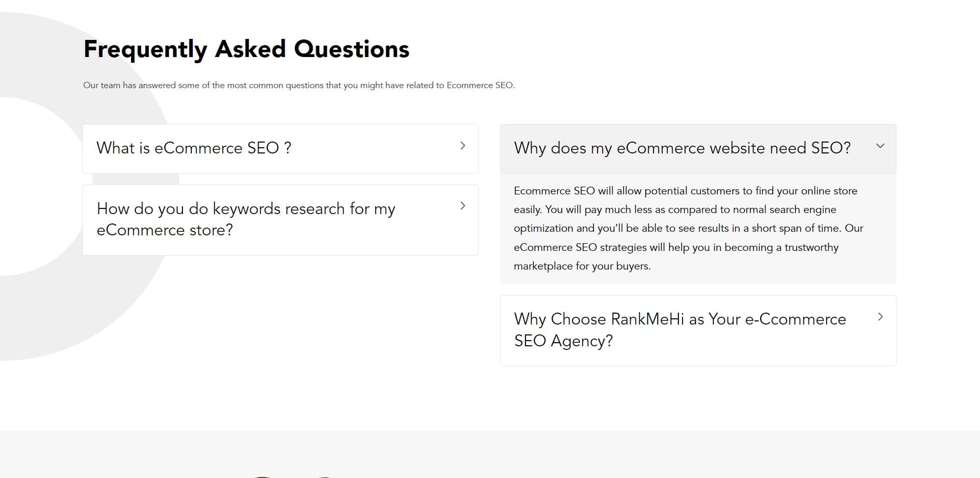This screenshot has height=478, width=980.
Task: Click subtitle text "Our team has answered some"
Action: 299,85
